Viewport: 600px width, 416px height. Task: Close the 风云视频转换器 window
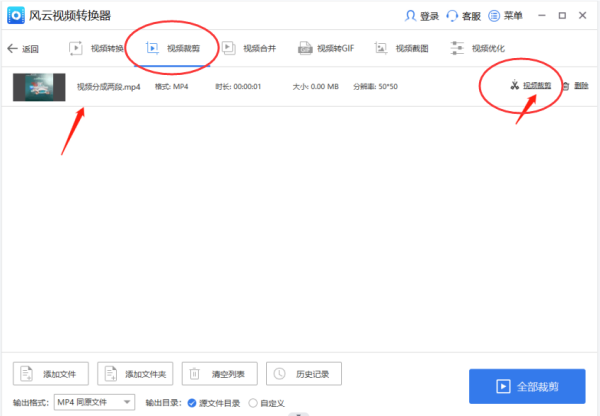(582, 15)
